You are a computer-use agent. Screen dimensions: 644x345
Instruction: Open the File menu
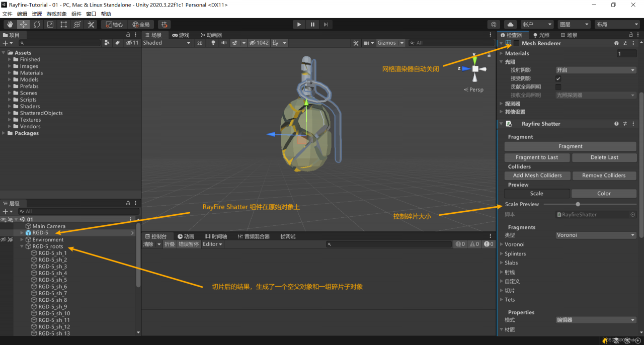pos(7,14)
